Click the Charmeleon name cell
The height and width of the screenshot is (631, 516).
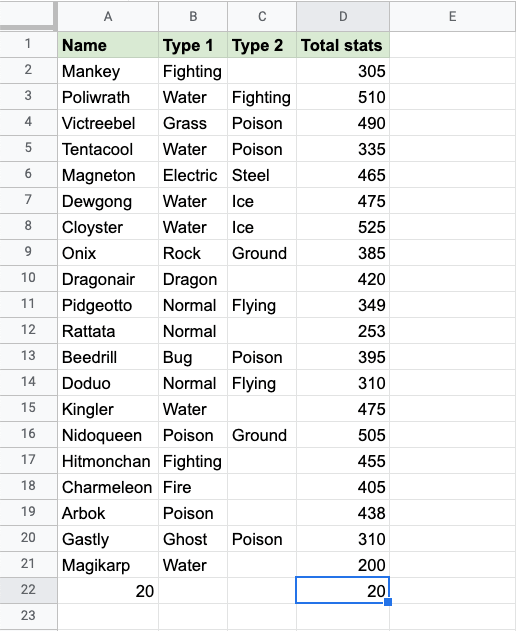[x=108, y=487]
